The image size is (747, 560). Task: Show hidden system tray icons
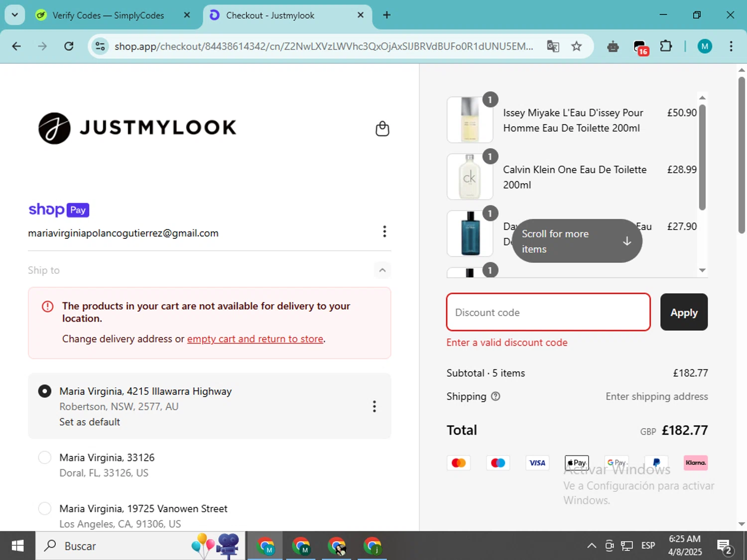(591, 546)
